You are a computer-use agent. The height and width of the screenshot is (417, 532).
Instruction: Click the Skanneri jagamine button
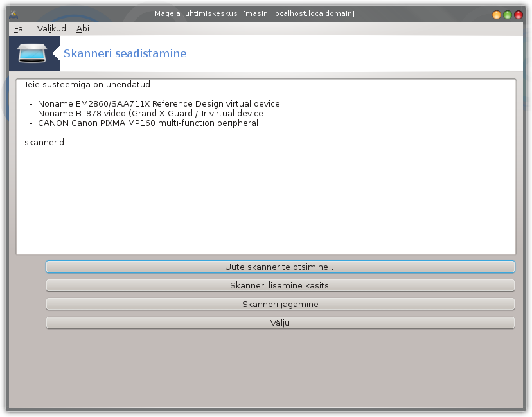click(x=280, y=304)
